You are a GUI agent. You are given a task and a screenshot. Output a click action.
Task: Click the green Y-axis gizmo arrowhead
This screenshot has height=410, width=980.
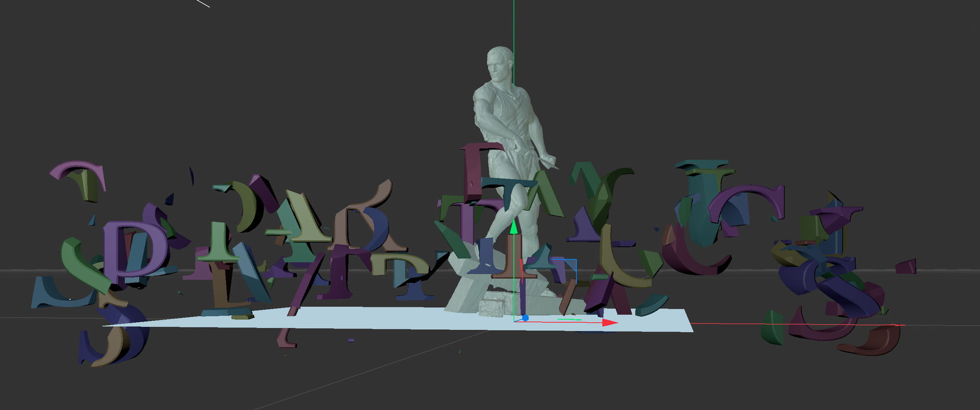pos(514,227)
